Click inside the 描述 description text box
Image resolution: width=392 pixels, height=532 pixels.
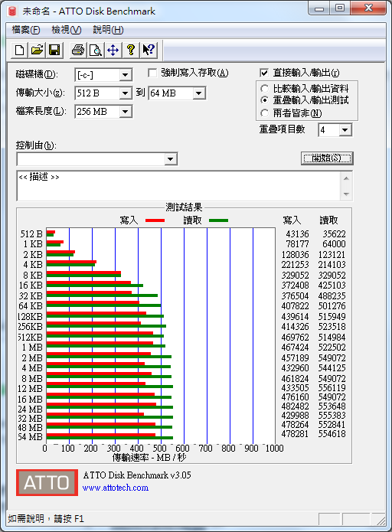click(x=178, y=186)
